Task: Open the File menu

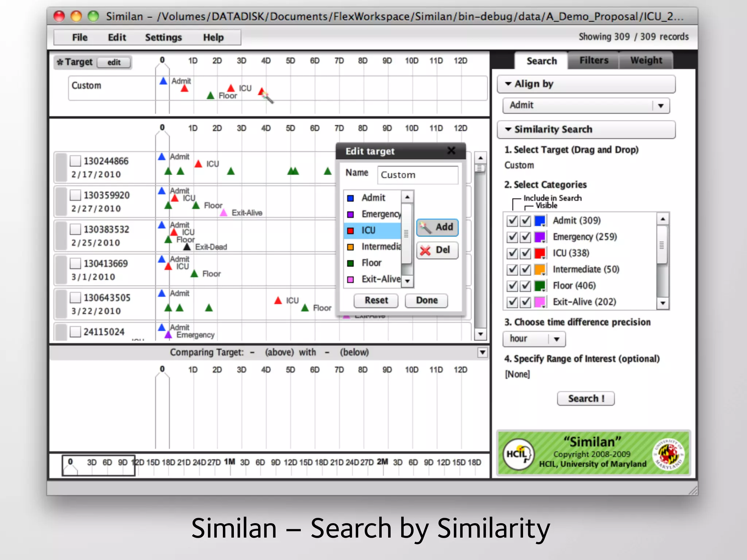Action: click(x=80, y=38)
